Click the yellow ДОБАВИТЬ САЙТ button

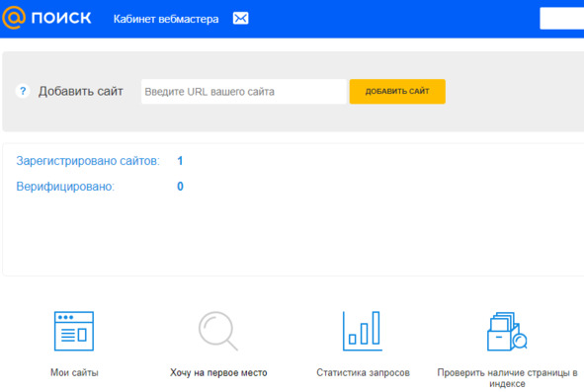click(397, 91)
